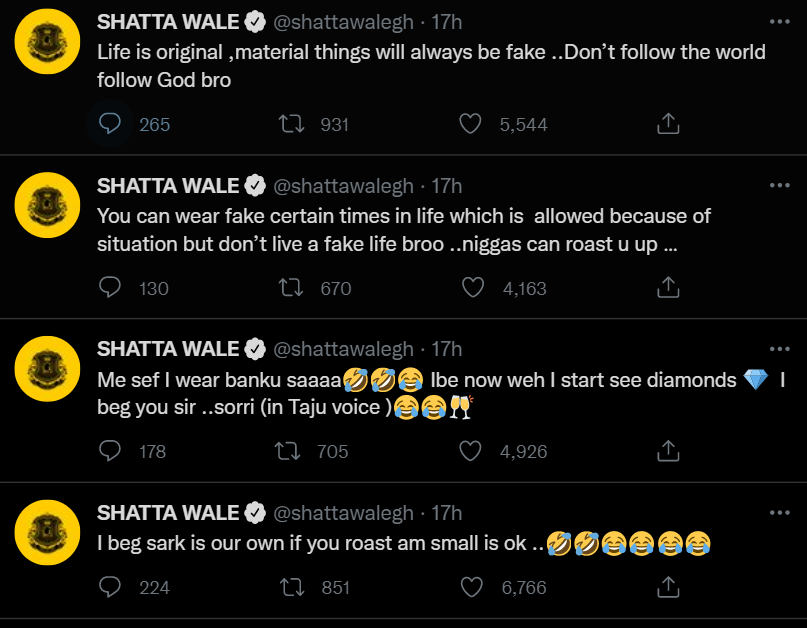Share the "wear fake certain times" tweet

[x=668, y=287]
